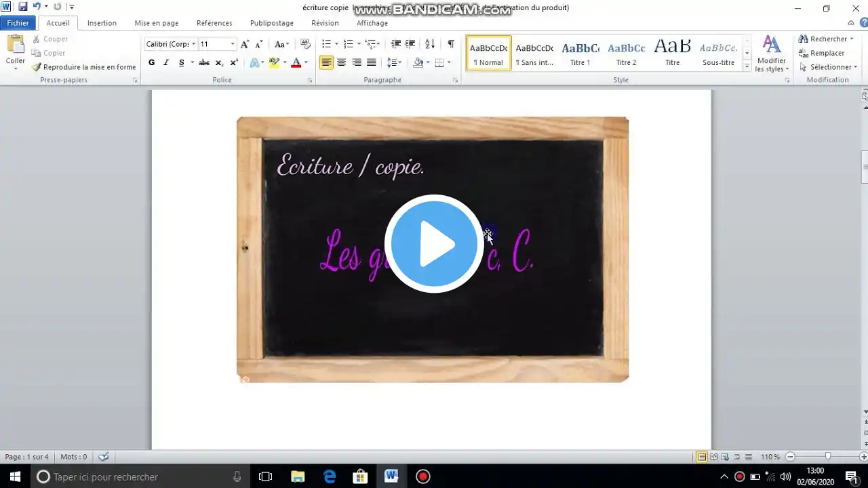Open the Police dialog launcher
The image size is (868, 488).
pos(310,81)
